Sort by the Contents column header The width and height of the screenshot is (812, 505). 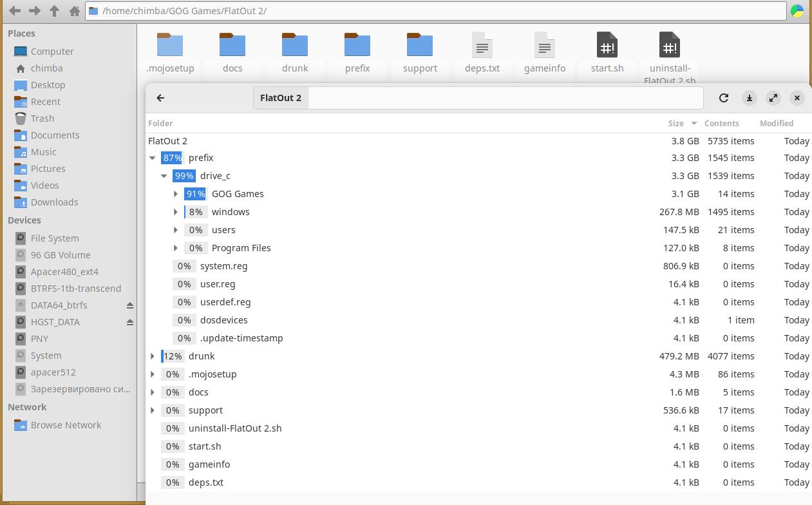click(x=722, y=123)
